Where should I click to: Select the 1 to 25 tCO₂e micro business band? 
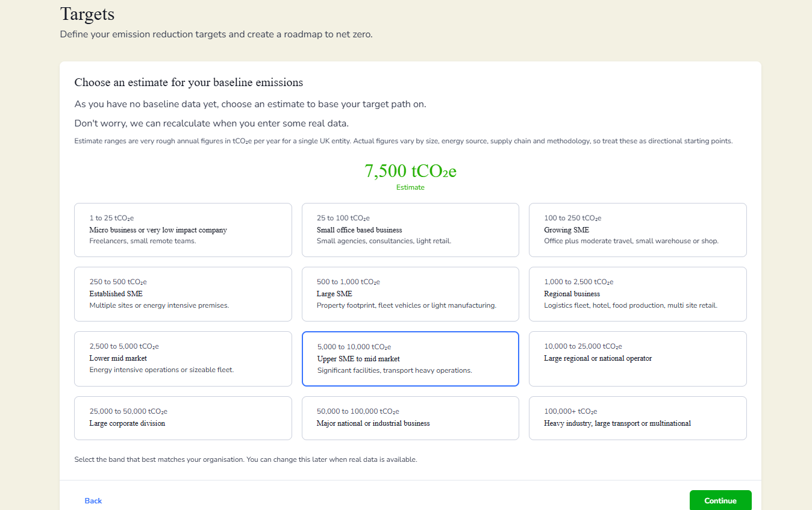pos(183,230)
